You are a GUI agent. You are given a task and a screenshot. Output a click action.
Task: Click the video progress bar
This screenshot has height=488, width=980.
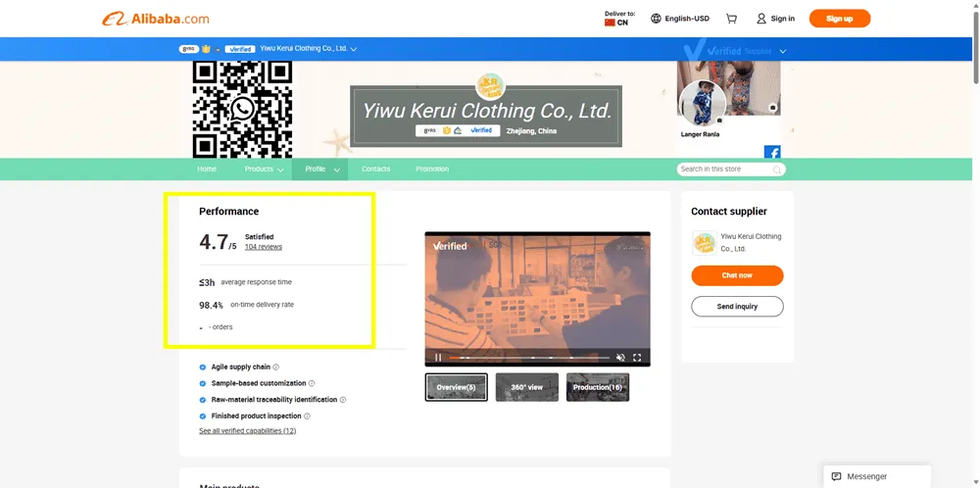529,358
